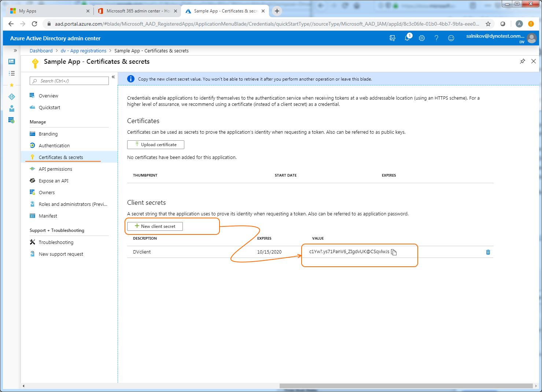
Task: Open the help question mark menu
Action: pyautogui.click(x=436, y=38)
